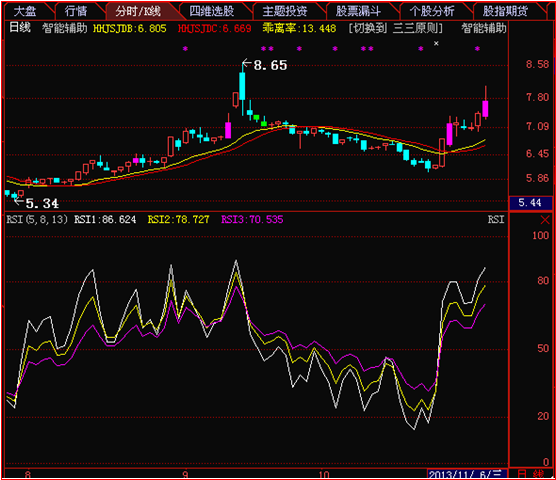Image resolution: width=556 pixels, height=480 pixels.
Task: Click the 7.09 price axis label
Action: [x=538, y=126]
